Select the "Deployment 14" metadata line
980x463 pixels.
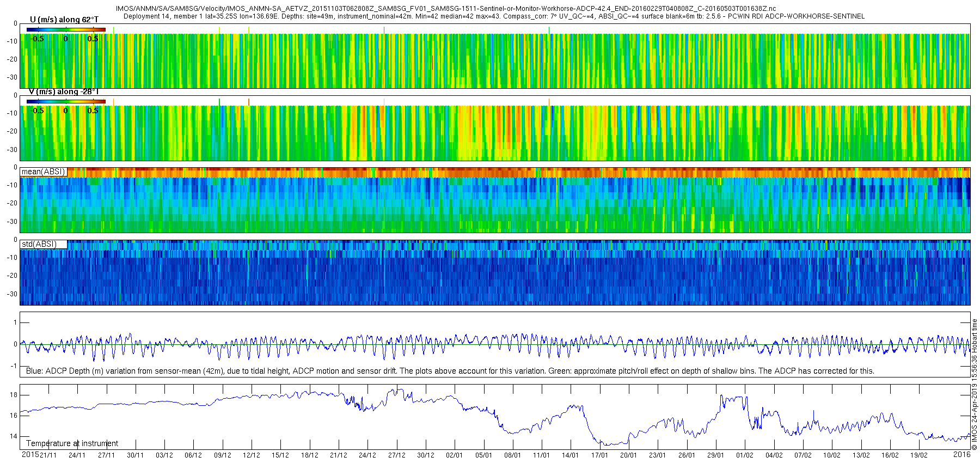point(494,16)
